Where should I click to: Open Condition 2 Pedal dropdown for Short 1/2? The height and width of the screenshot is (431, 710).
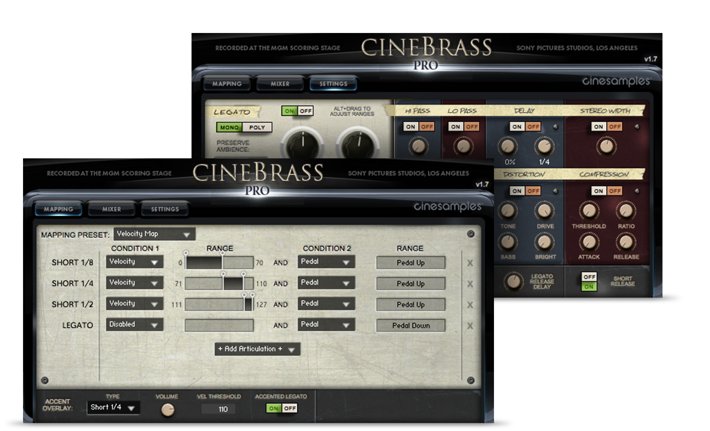point(326,304)
